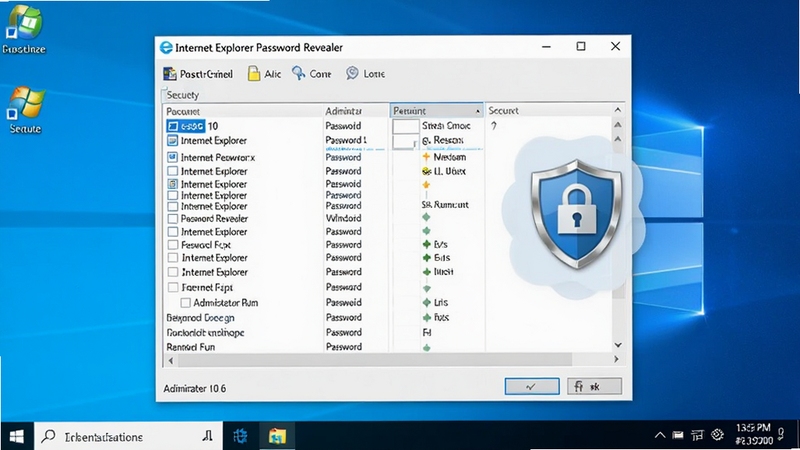Open the Windows Start menu
Screen dimensions: 800x450
click(16, 436)
